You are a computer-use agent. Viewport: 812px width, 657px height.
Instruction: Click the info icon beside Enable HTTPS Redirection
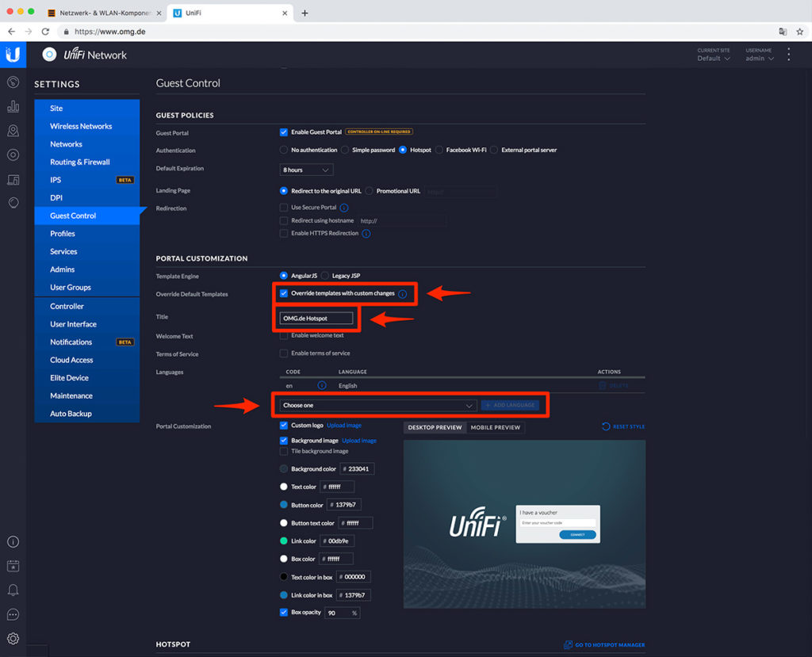pyautogui.click(x=366, y=234)
